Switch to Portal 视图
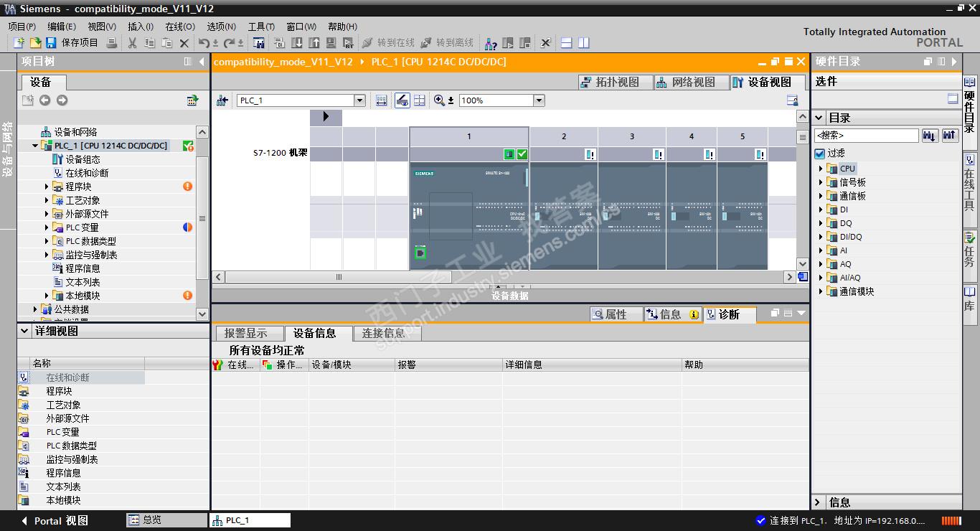This screenshot has width=980, height=531. pyautogui.click(x=55, y=520)
